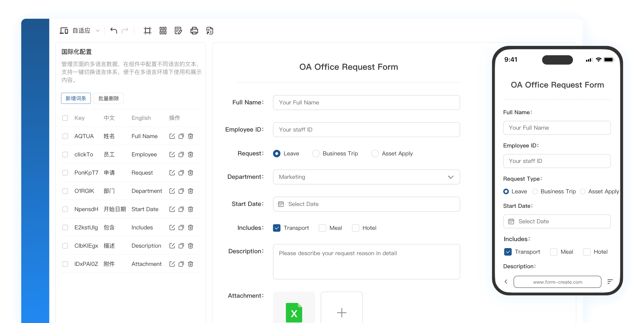The image size is (644, 323).
Task: Toggle the select-all checkbox in Key header
Action: tap(65, 118)
